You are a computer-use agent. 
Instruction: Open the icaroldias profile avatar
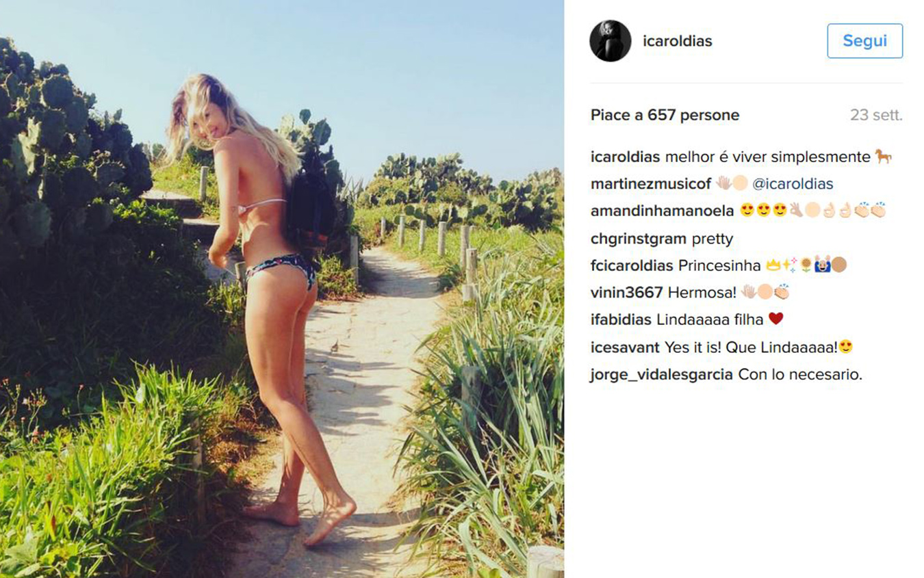point(610,41)
